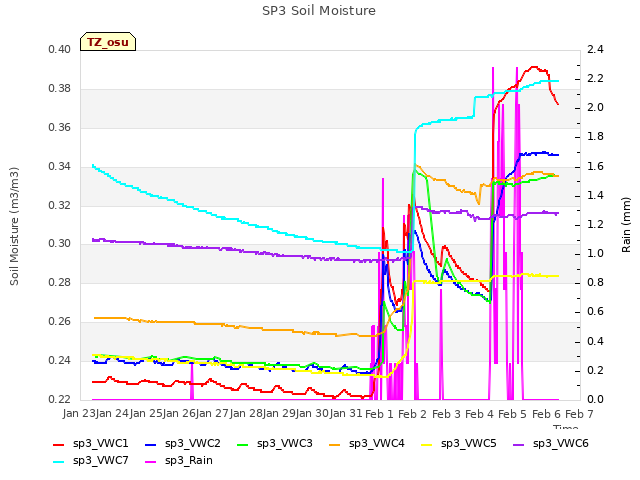640x480 pixels.
Task: Toggle sp3_VWC4 legend entry
Action: (x=367, y=444)
